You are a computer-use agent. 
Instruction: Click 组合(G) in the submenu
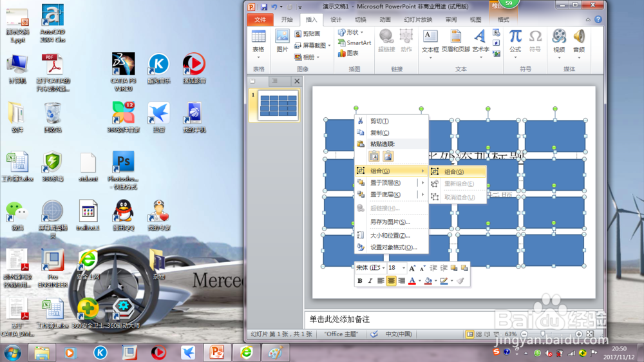click(457, 172)
